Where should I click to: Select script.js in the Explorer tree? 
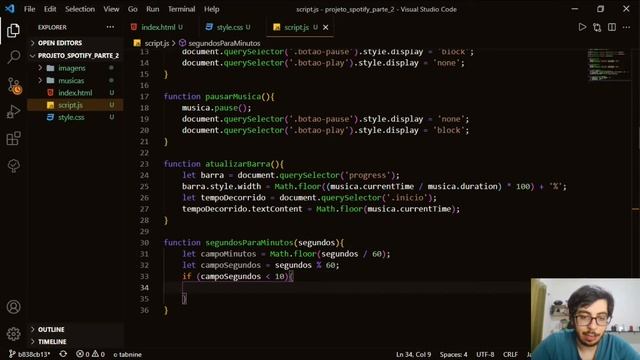[x=75, y=105]
